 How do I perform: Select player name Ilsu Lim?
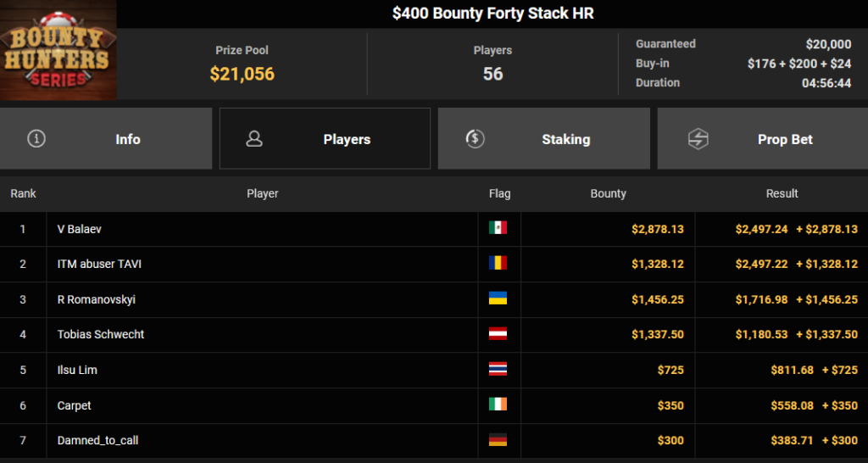coord(77,370)
